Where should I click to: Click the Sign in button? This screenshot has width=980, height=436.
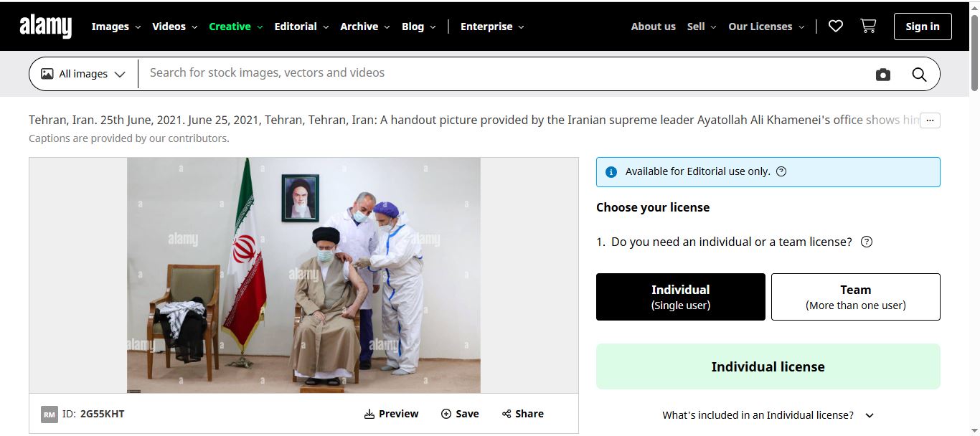[922, 27]
